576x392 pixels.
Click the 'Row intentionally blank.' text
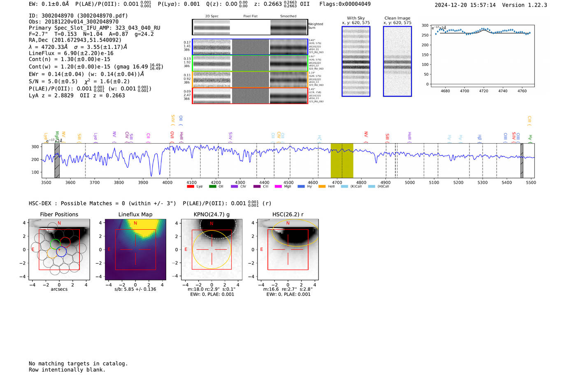click(x=67, y=370)
